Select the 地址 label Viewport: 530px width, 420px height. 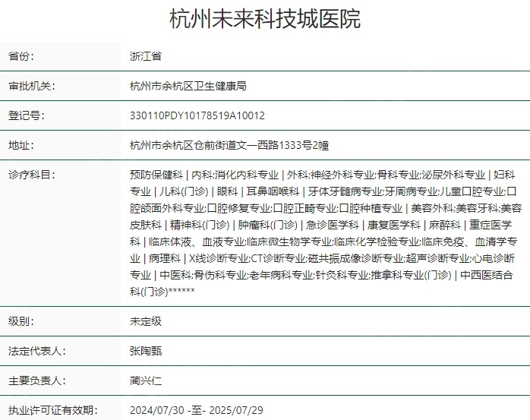[x=21, y=145]
